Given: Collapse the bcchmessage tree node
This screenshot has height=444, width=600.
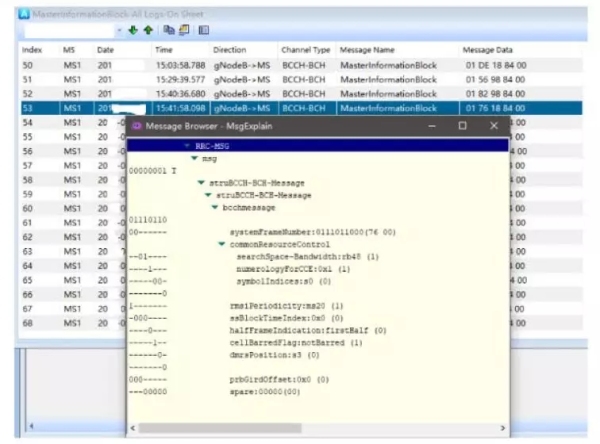Looking at the screenshot, I should (212, 207).
